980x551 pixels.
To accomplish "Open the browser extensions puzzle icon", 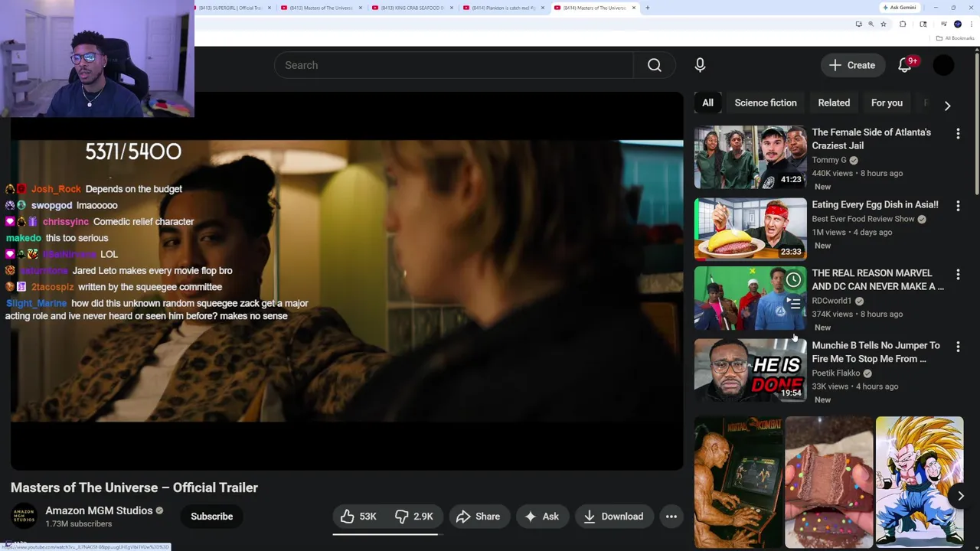I will (x=903, y=24).
